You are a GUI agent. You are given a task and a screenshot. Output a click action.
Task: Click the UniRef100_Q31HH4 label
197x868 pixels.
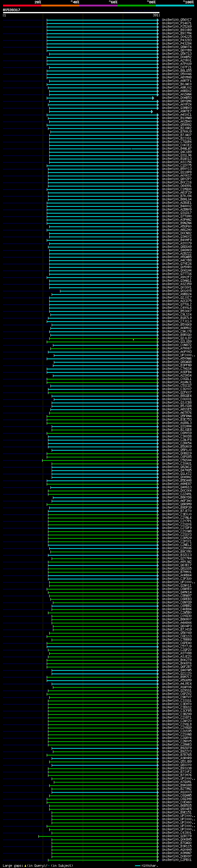point(177,426)
